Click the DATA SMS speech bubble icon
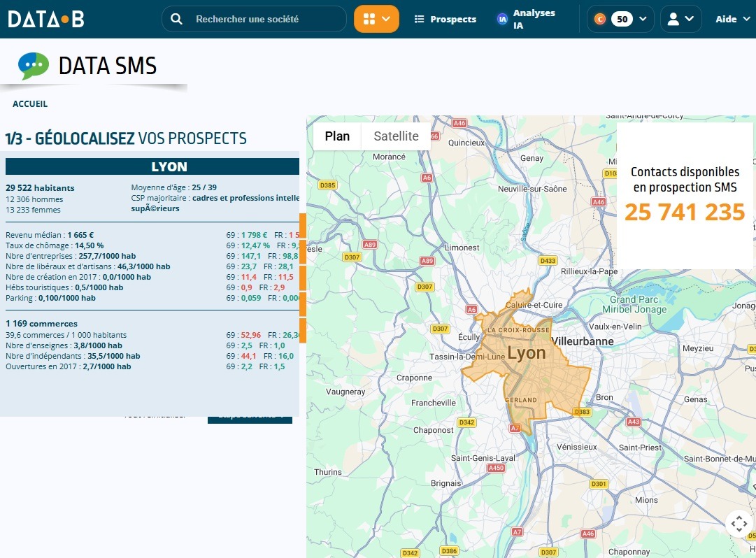This screenshot has height=558, width=756. [x=34, y=66]
